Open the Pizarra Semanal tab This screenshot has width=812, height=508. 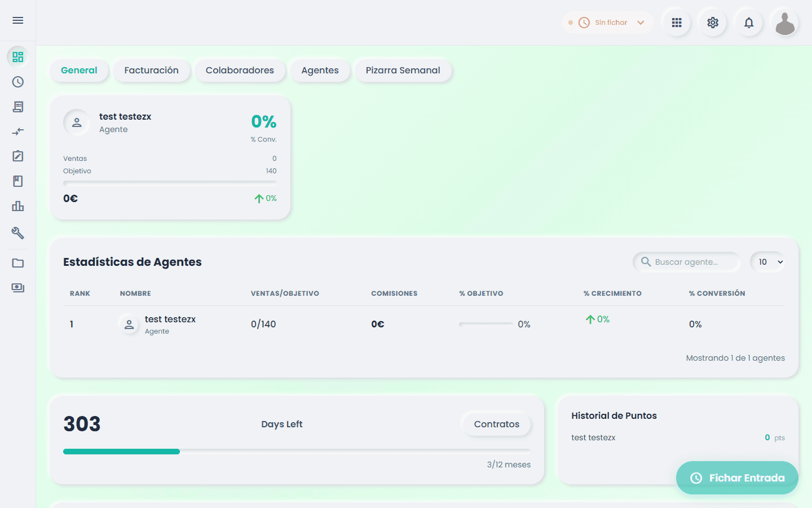403,70
